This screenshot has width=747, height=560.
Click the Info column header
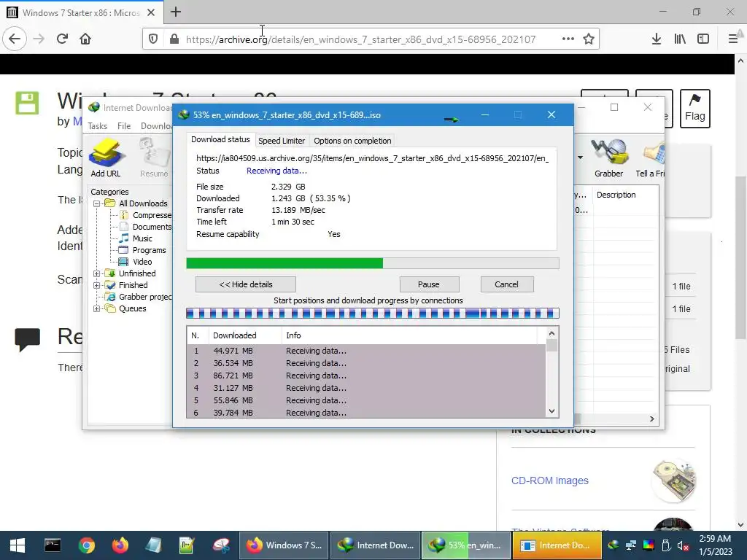coord(410,335)
